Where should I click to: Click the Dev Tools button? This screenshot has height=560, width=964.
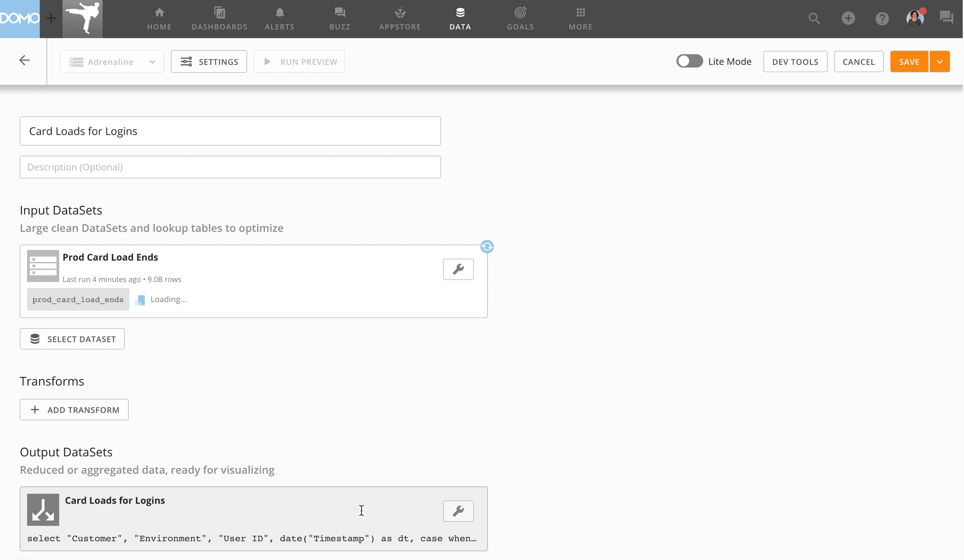point(794,62)
